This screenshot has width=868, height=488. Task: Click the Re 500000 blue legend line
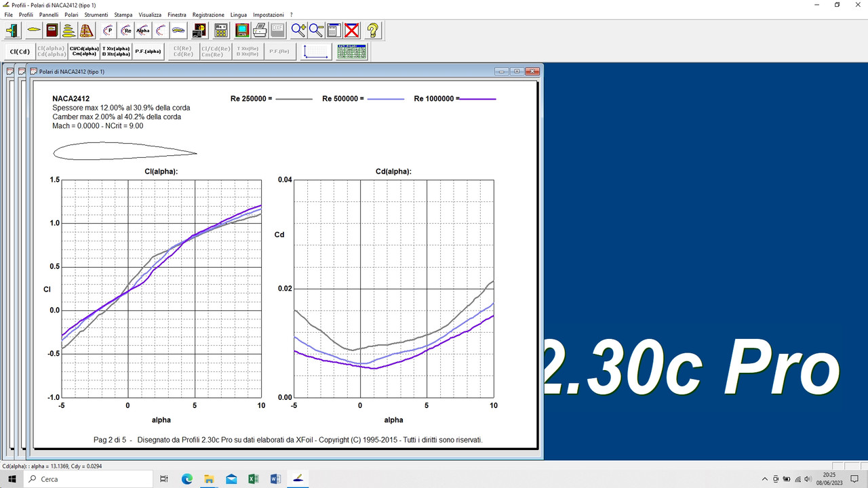(x=385, y=99)
